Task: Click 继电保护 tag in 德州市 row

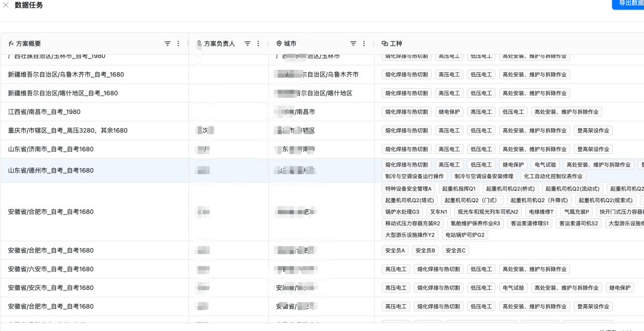Action: [513, 165]
